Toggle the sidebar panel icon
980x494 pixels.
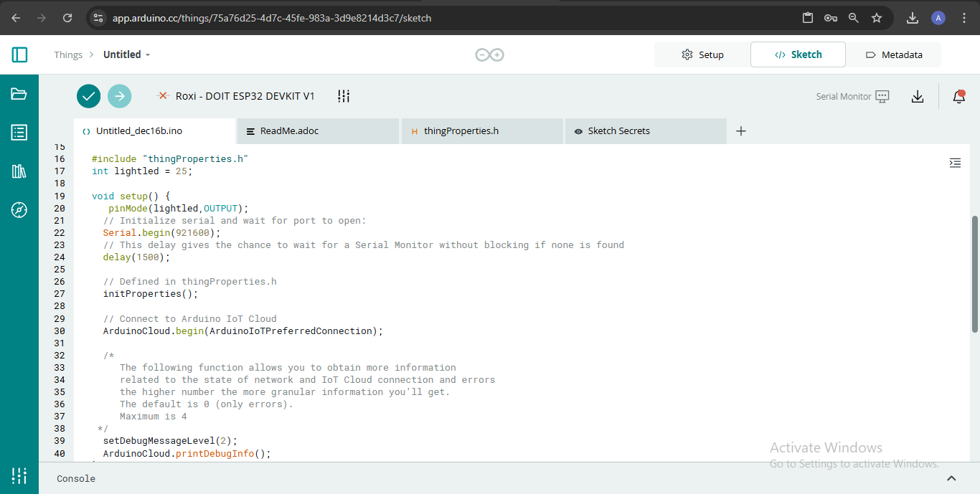[19, 54]
